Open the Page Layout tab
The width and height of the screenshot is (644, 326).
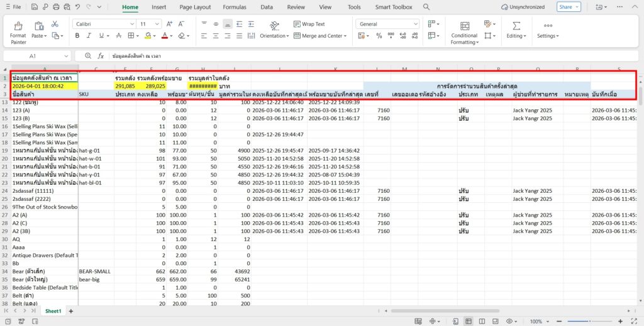point(195,7)
